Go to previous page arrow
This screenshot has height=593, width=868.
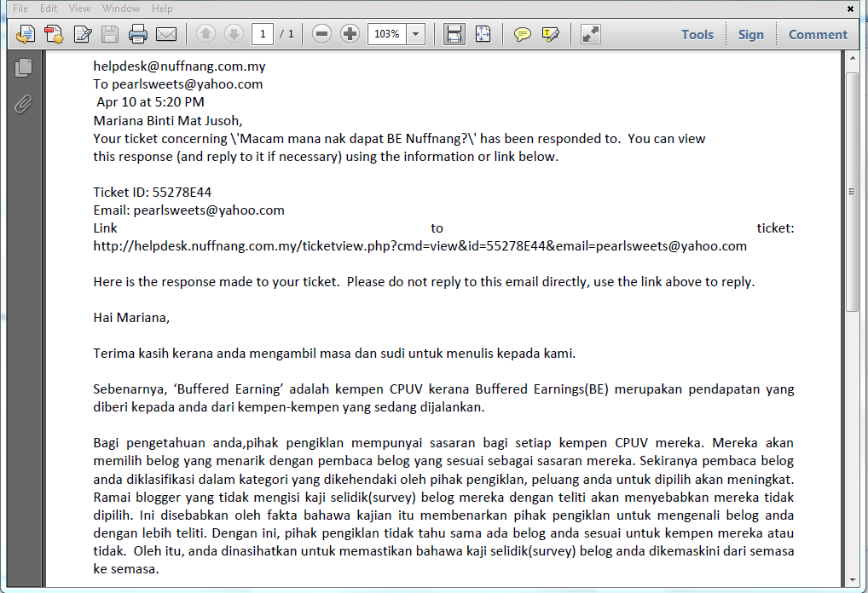coord(205,34)
